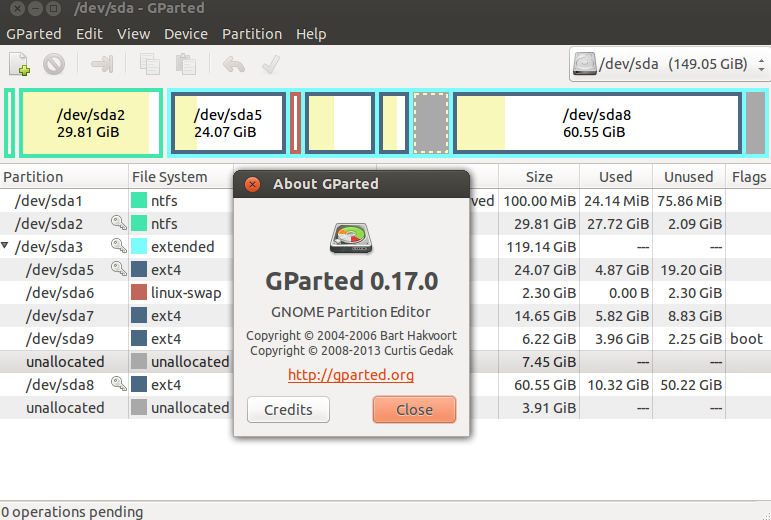
Task: Click the key icon on /dev/sda3 row
Action: [x=119, y=246]
